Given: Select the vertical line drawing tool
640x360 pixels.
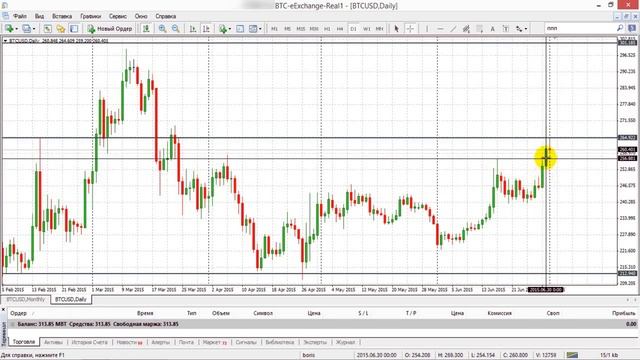Looking at the screenshot, I should click(427, 29).
